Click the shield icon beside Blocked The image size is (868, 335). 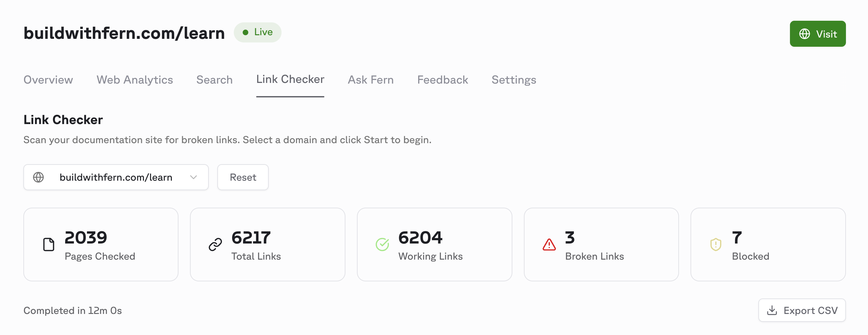[715, 245]
